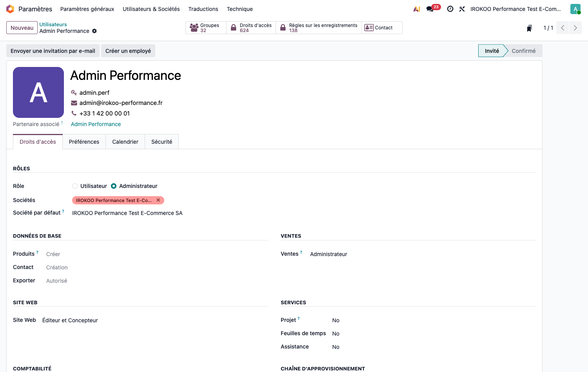Click the admin@irokoo-performance.fr email field
The height and width of the screenshot is (372, 588).
(121, 103)
